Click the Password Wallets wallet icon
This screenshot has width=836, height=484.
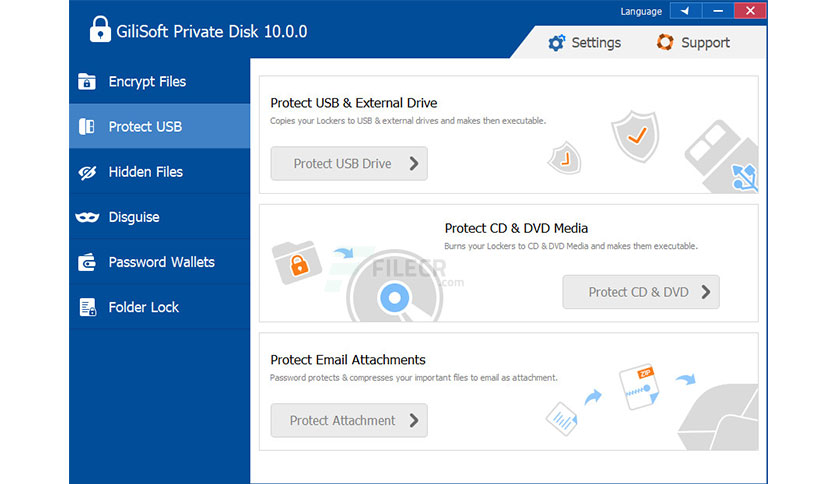tap(87, 262)
